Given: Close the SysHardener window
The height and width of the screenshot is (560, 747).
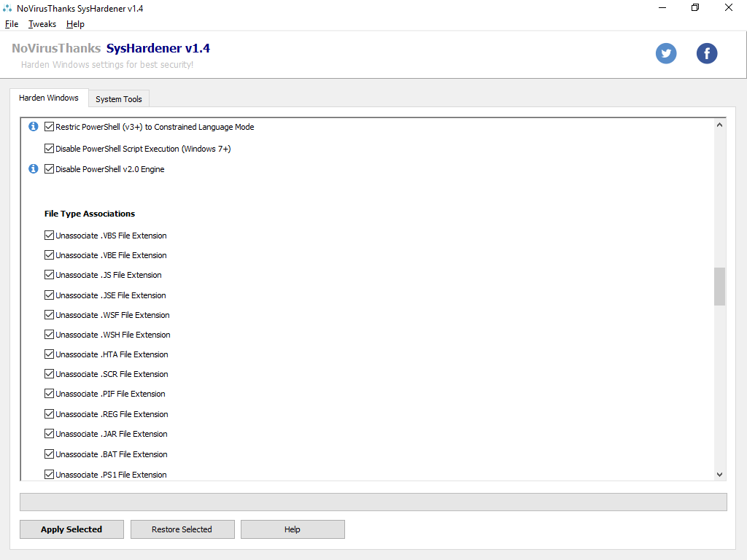Looking at the screenshot, I should pyautogui.click(x=729, y=7).
